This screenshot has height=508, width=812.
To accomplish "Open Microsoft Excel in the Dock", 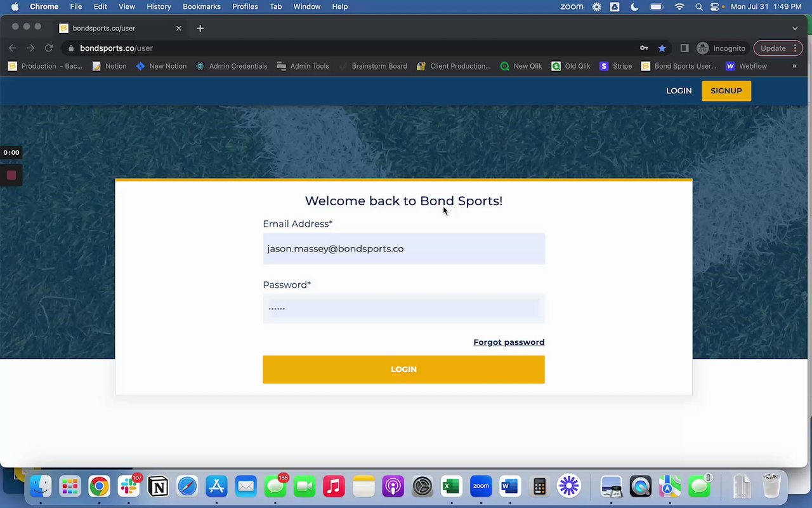I will click(x=451, y=487).
